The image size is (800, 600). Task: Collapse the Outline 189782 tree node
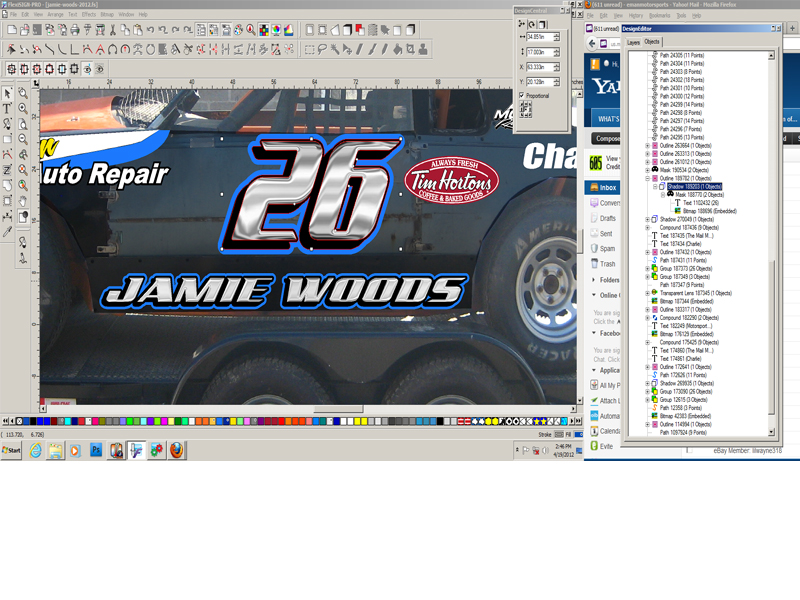click(x=647, y=179)
